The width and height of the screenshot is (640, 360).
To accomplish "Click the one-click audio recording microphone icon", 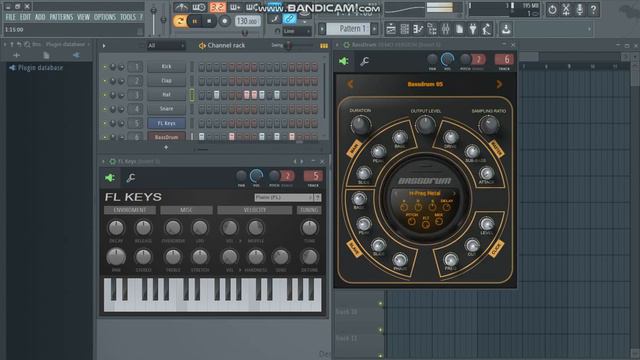I will (x=580, y=9).
